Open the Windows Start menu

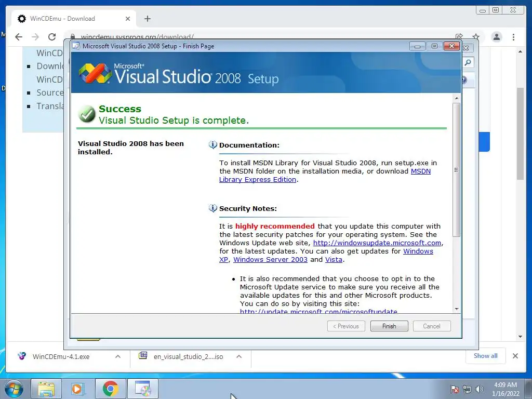[x=14, y=389]
